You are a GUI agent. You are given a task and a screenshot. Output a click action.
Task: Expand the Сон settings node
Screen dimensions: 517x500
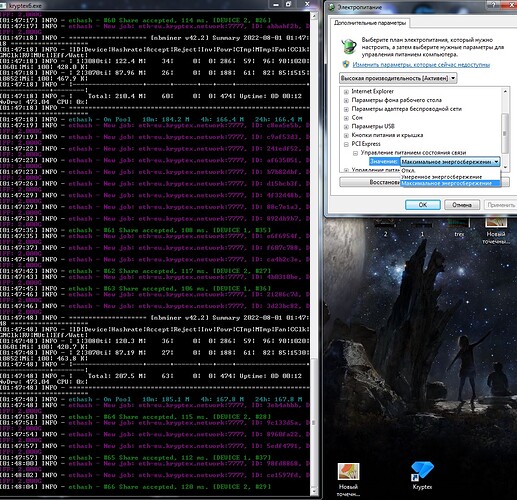346,118
